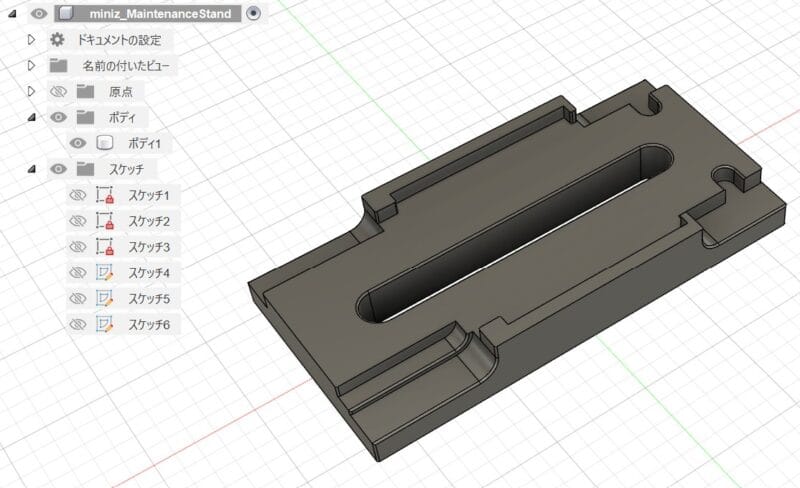Screen dimensions: 800x488
Task: Click the miniz_MaintenanceStand component icon
Action: (x=65, y=14)
